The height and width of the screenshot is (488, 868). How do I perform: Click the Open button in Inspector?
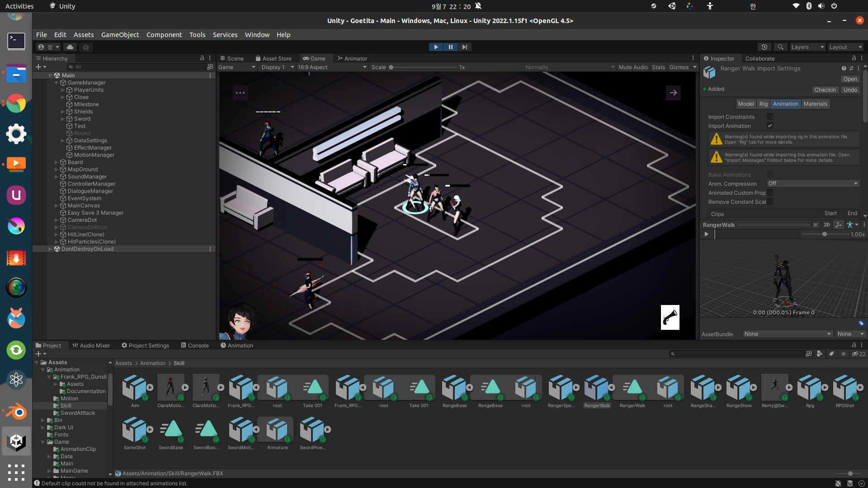click(x=850, y=79)
